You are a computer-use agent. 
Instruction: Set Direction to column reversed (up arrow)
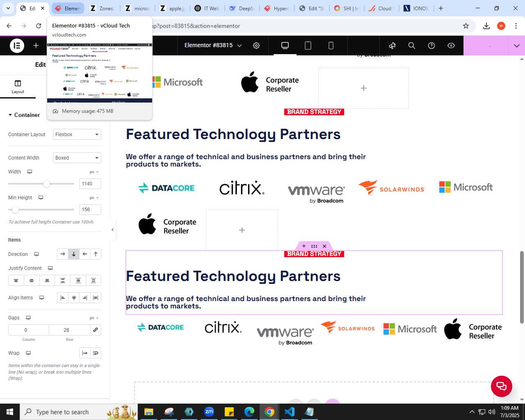tap(96, 254)
